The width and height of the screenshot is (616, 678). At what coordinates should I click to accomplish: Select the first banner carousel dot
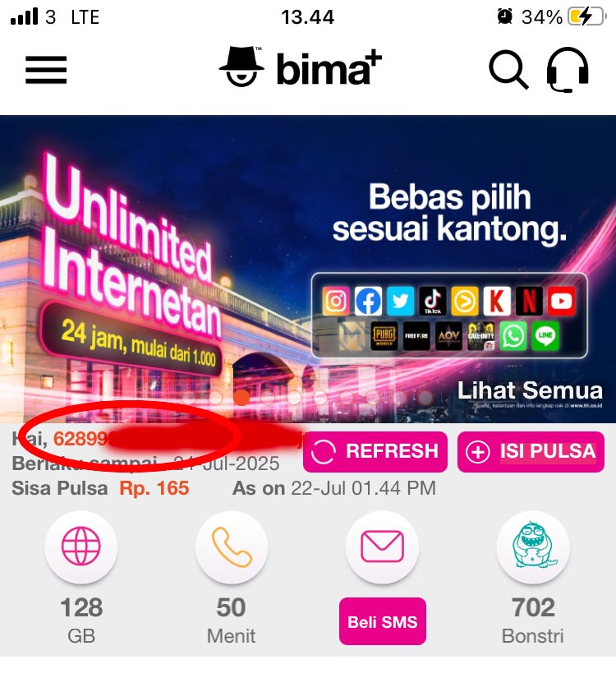point(189,398)
